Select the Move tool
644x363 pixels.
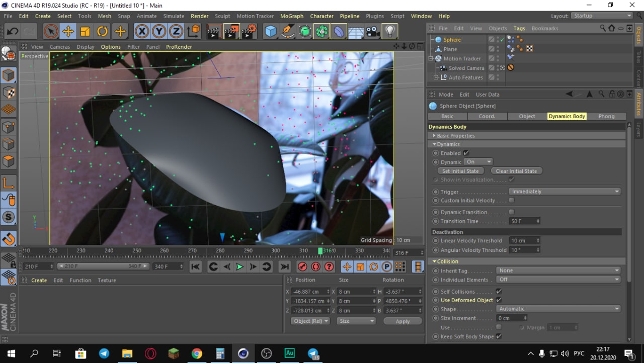68,32
